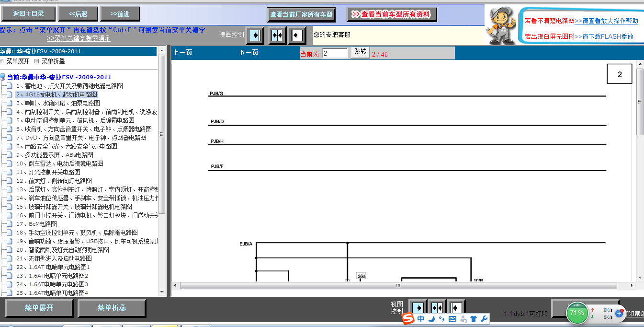Click the >>前进 forward button
This screenshot has height=327, width=644.
[120, 14]
